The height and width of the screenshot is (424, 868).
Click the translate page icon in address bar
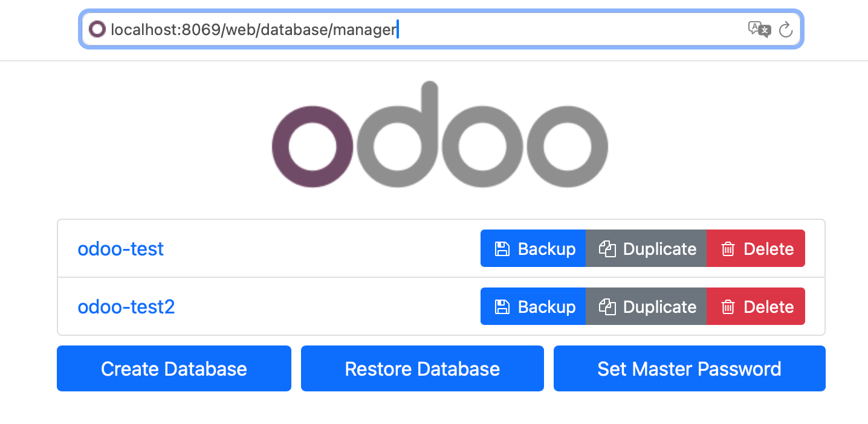coord(759,29)
